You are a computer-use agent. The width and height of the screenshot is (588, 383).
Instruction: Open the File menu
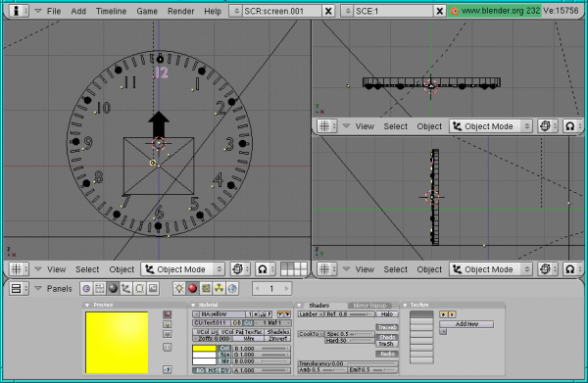(54, 11)
